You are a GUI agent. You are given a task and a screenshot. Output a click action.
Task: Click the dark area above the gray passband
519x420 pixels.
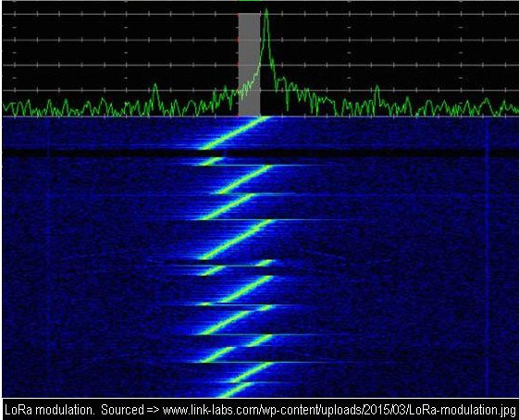point(249,7)
